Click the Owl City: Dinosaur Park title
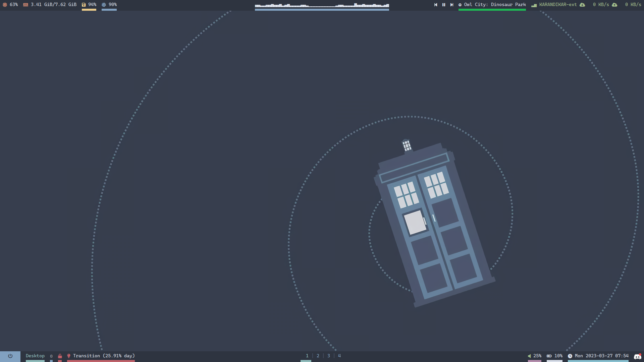 tap(495, 5)
